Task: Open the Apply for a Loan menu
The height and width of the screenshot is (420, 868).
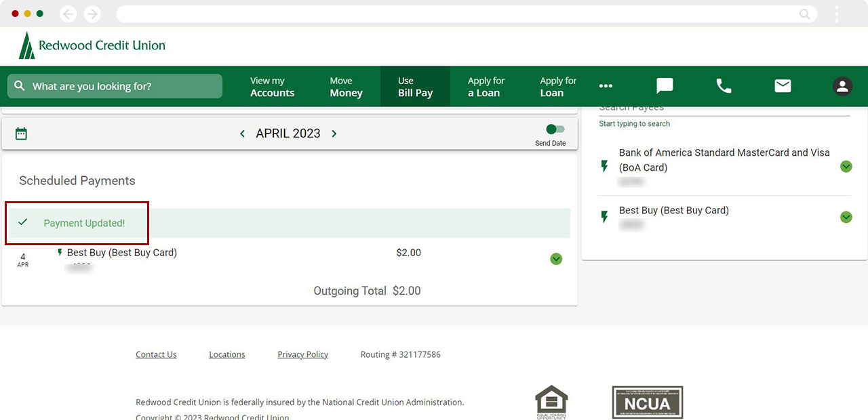Action: click(486, 87)
